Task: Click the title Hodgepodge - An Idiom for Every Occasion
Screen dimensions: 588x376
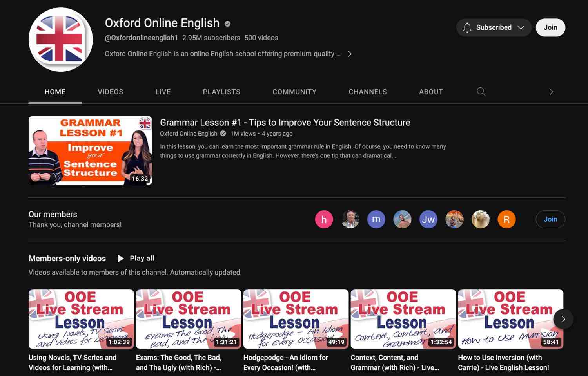Action: click(286, 362)
